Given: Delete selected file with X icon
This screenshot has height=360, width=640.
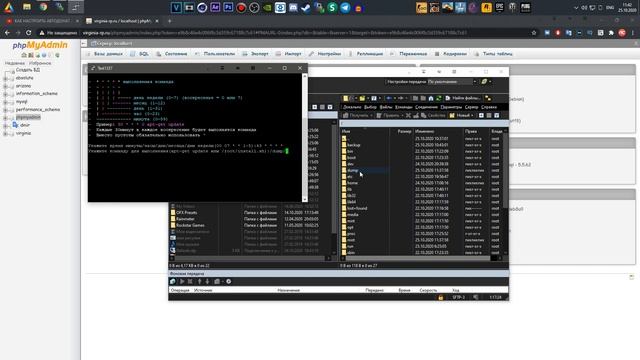Looking at the screenshot, I should click(408, 116).
